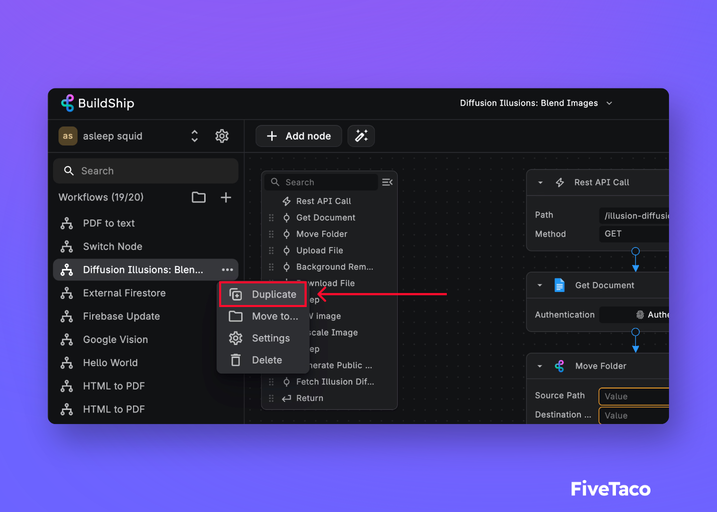Viewport: 717px width, 512px height.
Task: Click the Source Path value field
Action: (633, 396)
